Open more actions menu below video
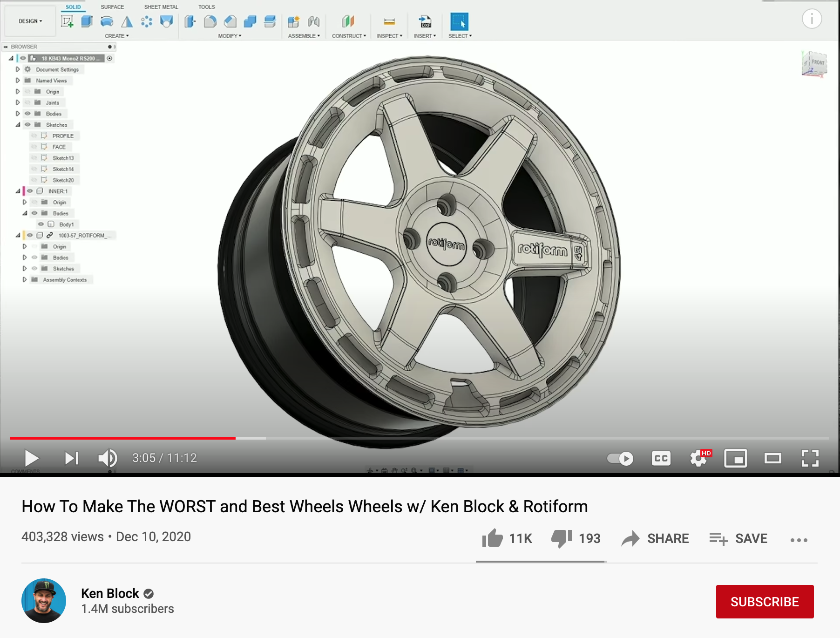840x638 pixels. (799, 540)
